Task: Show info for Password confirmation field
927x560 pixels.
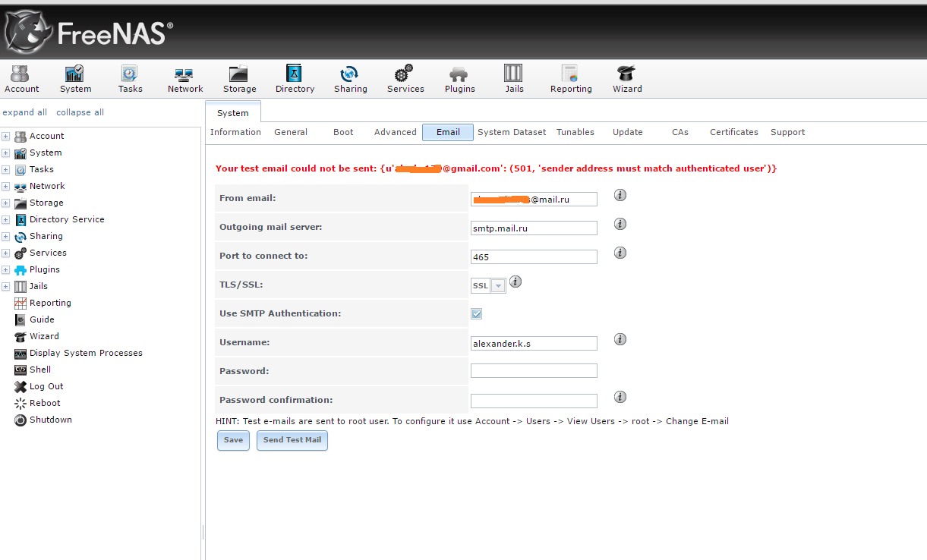Action: pos(620,397)
